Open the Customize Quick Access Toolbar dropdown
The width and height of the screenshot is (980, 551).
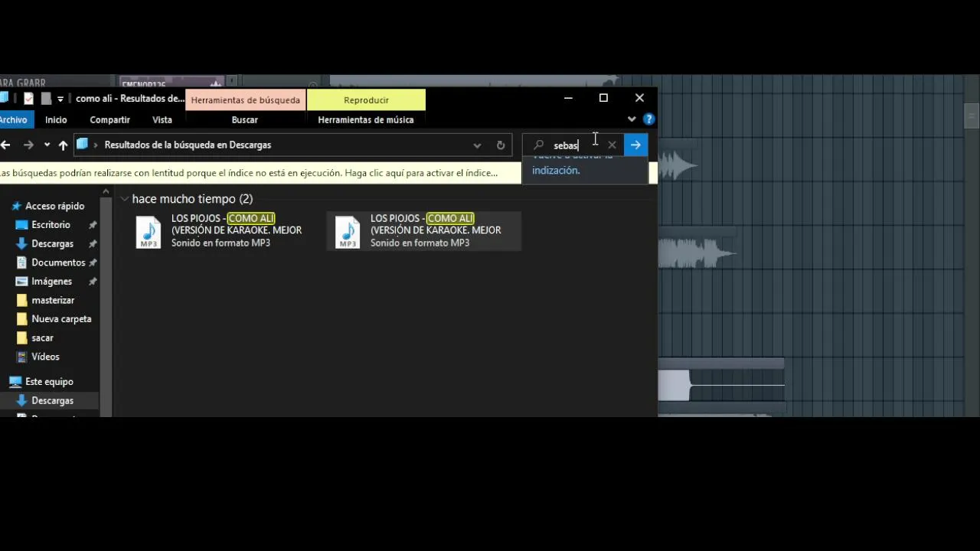(x=60, y=99)
